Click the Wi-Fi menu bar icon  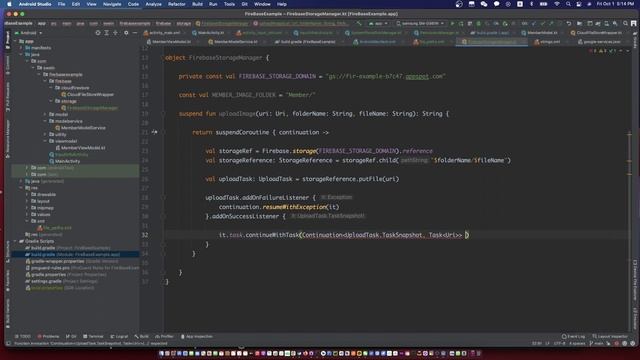click(x=557, y=4)
